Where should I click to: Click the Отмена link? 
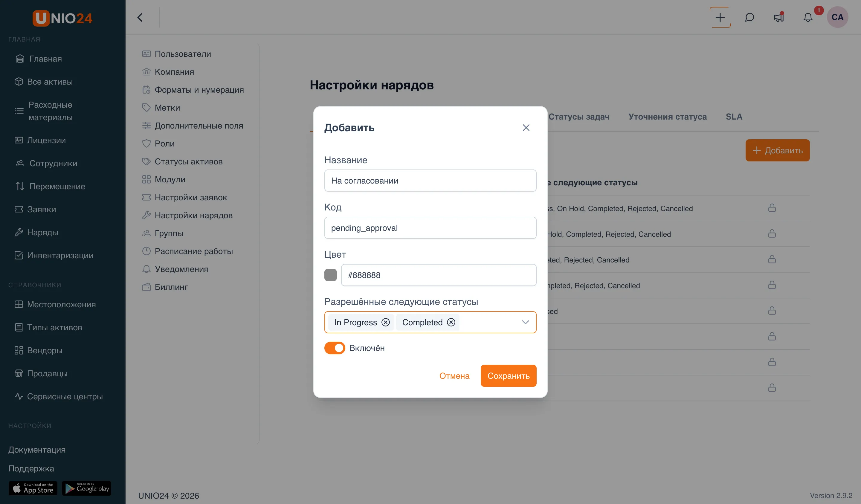point(454,376)
